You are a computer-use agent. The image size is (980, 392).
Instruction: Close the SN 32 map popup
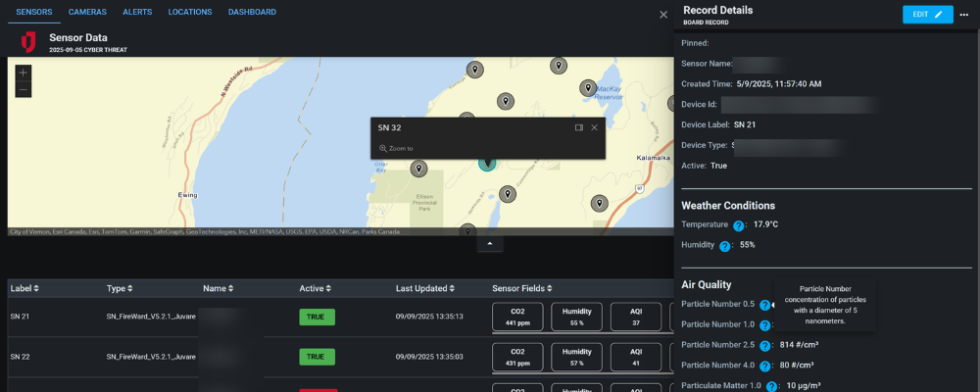(594, 127)
